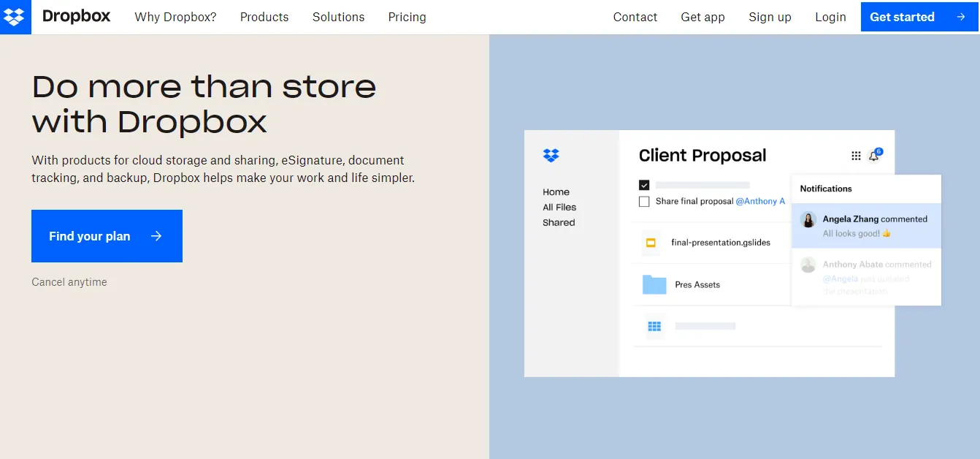
Task: Click the Dropbox logo icon in header
Action: tap(15, 17)
